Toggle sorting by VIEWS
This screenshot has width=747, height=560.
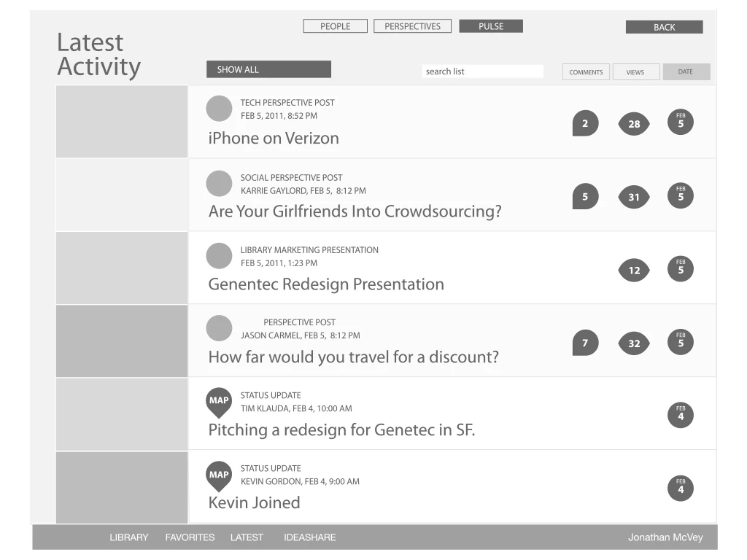[635, 71]
